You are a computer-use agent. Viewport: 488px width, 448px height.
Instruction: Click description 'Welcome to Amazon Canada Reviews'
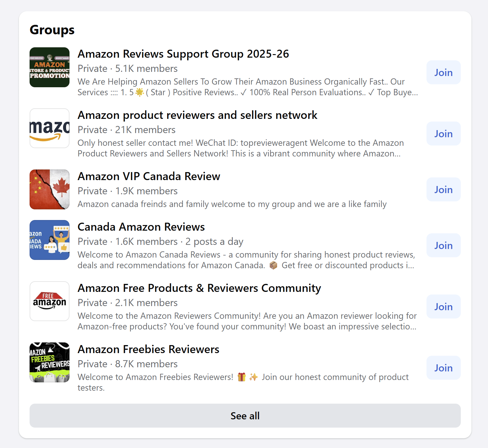tap(246, 260)
